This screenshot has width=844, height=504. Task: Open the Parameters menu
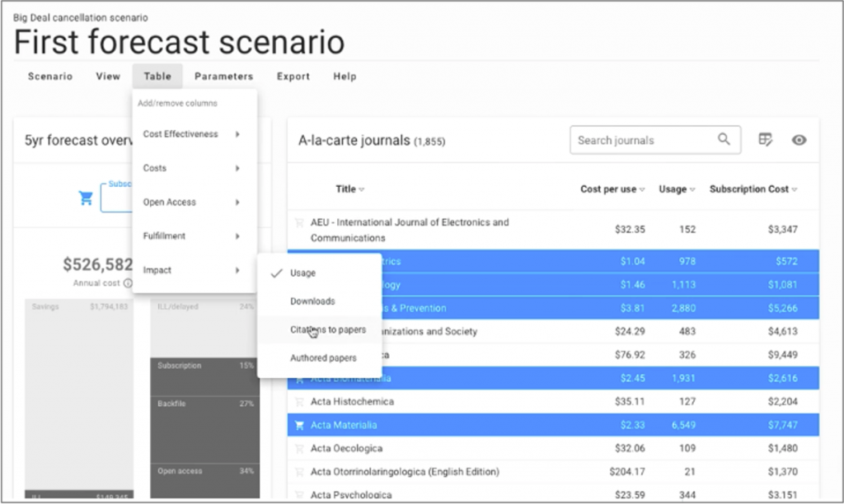pos(224,77)
